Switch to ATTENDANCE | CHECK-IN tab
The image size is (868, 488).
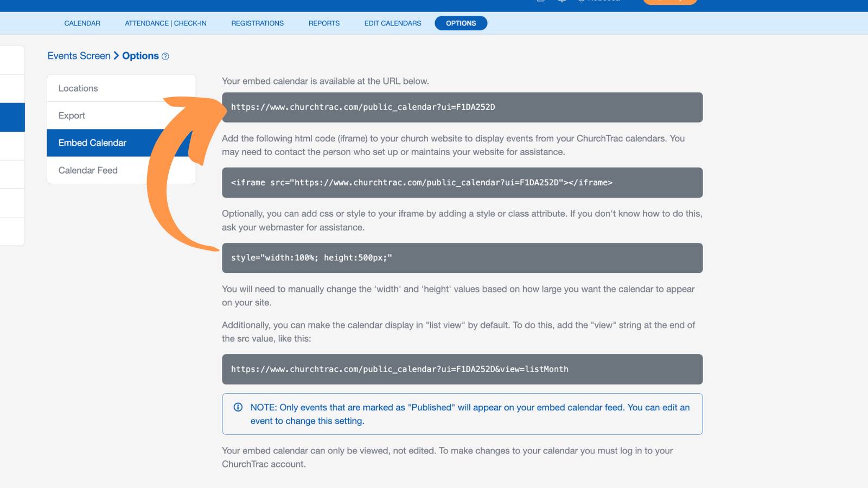165,23
